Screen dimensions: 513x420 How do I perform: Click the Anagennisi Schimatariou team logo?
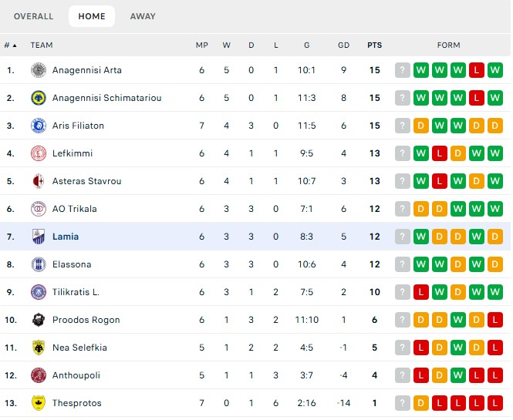pyautogui.click(x=38, y=98)
